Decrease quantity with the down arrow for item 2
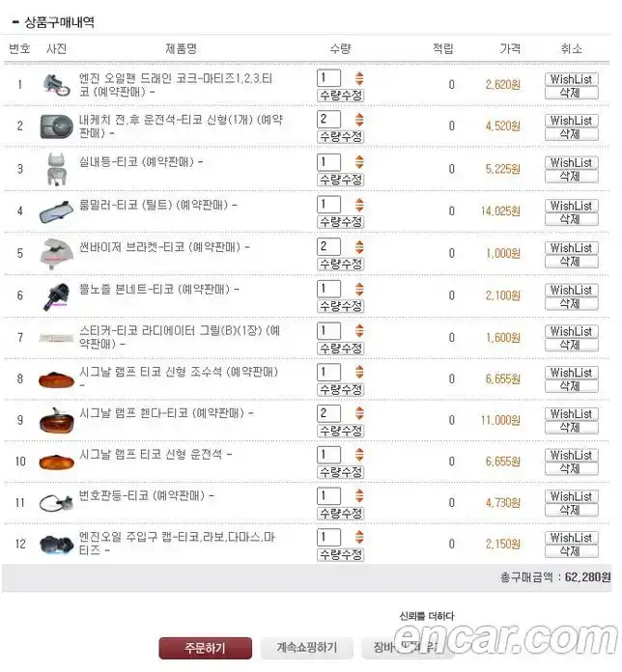This screenshot has width=622, height=672. [x=359, y=124]
